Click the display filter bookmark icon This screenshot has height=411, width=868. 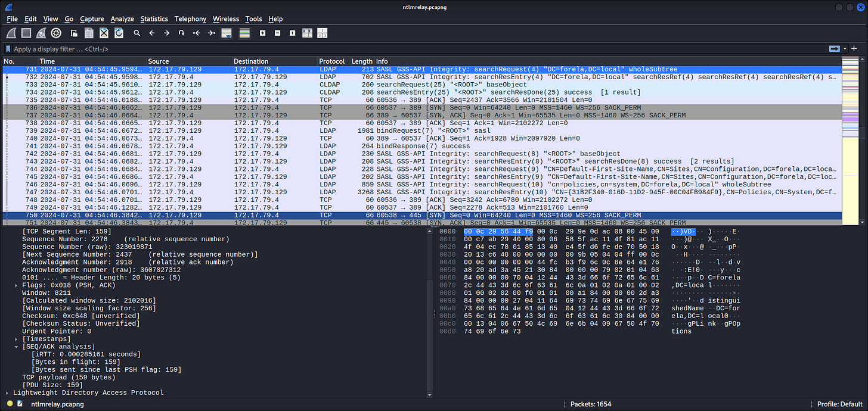(x=8, y=49)
